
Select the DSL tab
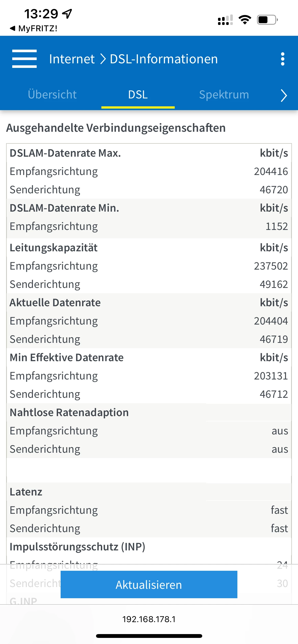138,95
